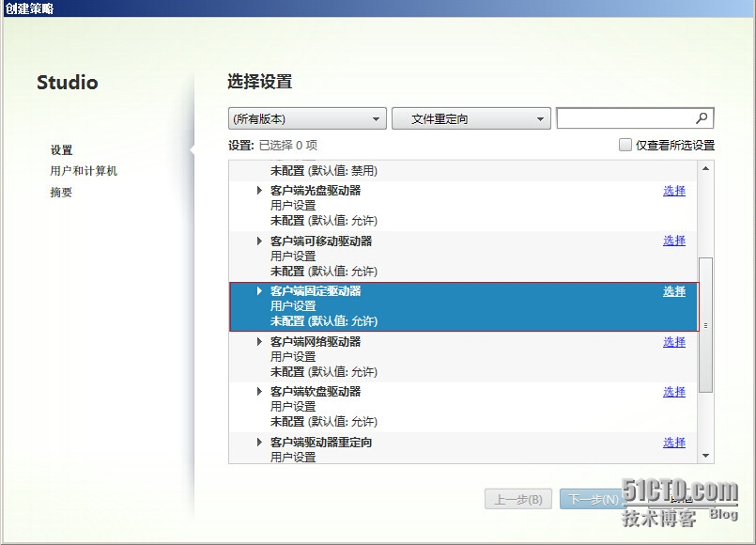Screen dimensions: 756x545
Task: Expand 客户端驱动器重定向 setting
Action: tap(259, 442)
